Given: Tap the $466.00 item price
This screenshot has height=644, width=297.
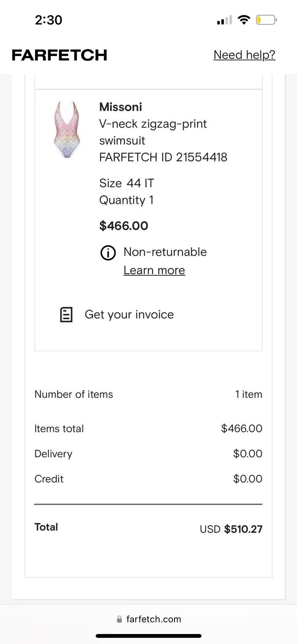Looking at the screenshot, I should point(124,226).
